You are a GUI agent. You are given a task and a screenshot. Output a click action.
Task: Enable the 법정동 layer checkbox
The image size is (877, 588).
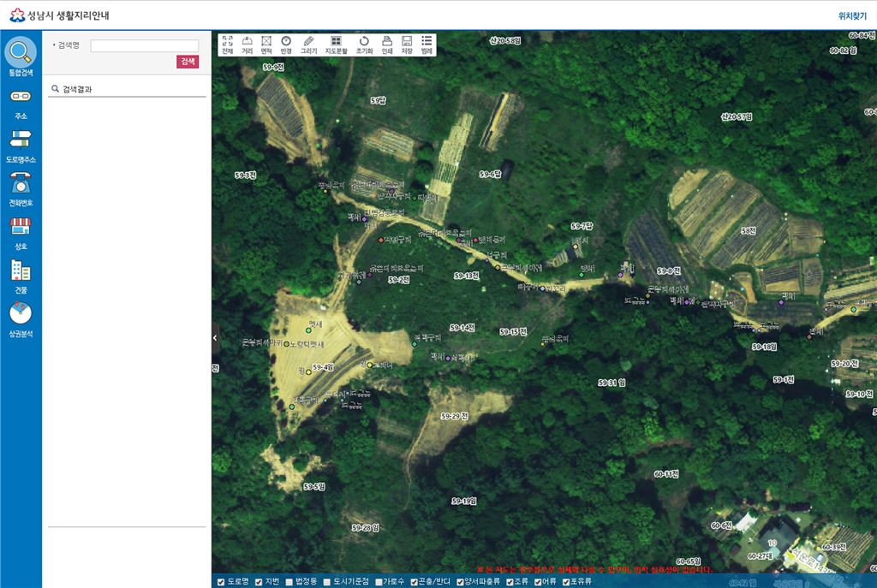tap(289, 582)
